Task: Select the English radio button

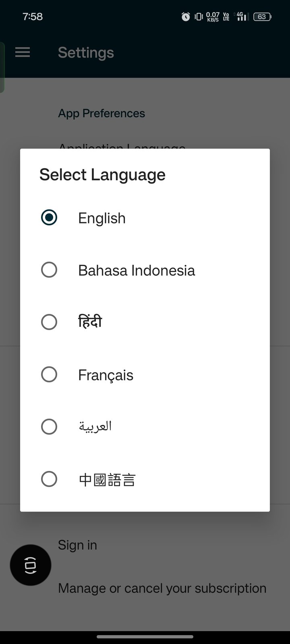Action: tap(49, 218)
